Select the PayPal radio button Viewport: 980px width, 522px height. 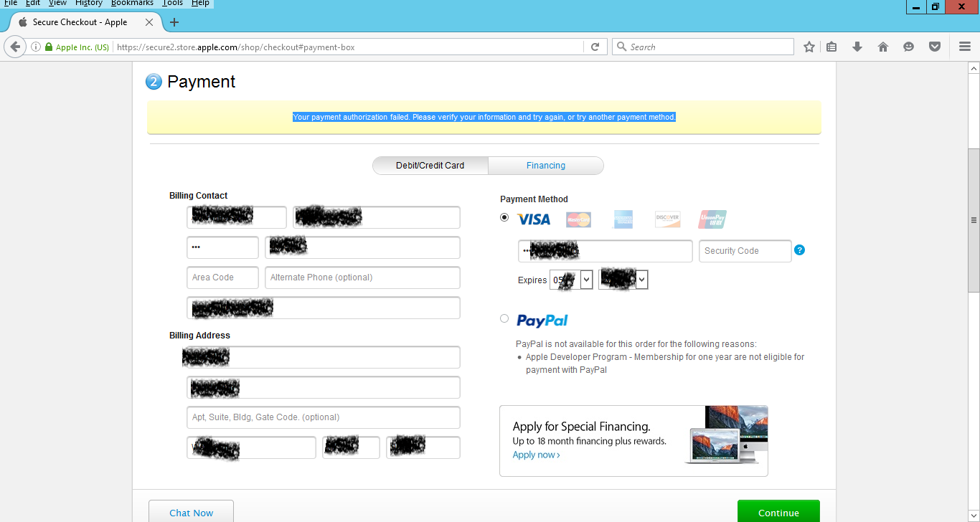coord(504,318)
